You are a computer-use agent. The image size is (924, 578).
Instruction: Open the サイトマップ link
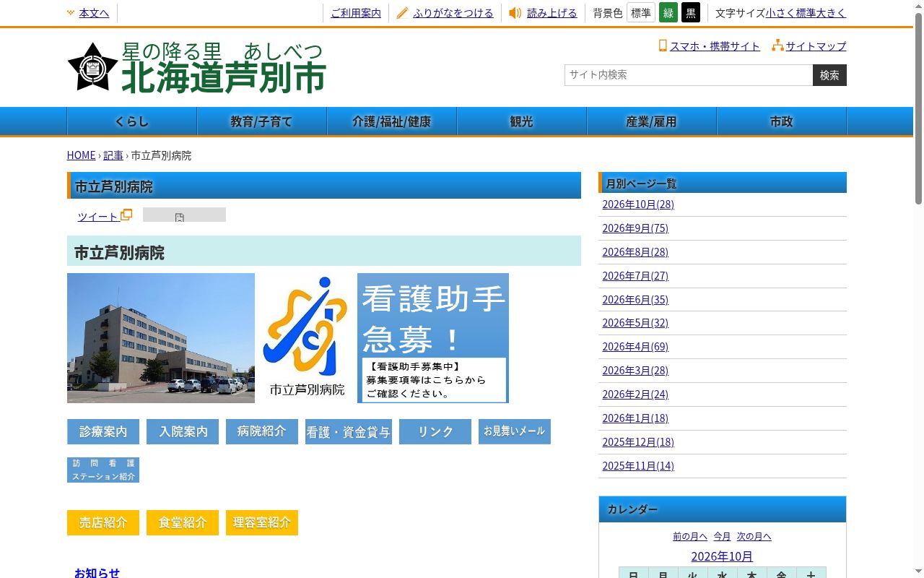pos(816,46)
